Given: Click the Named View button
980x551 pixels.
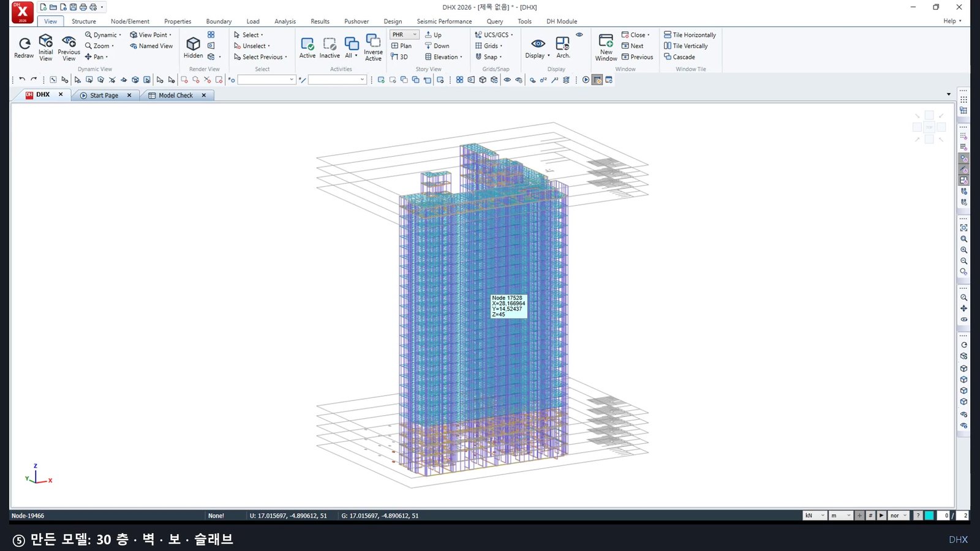Looking at the screenshot, I should point(151,46).
